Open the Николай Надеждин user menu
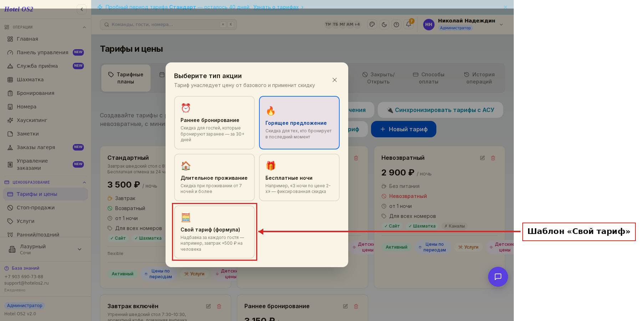 coord(463,24)
